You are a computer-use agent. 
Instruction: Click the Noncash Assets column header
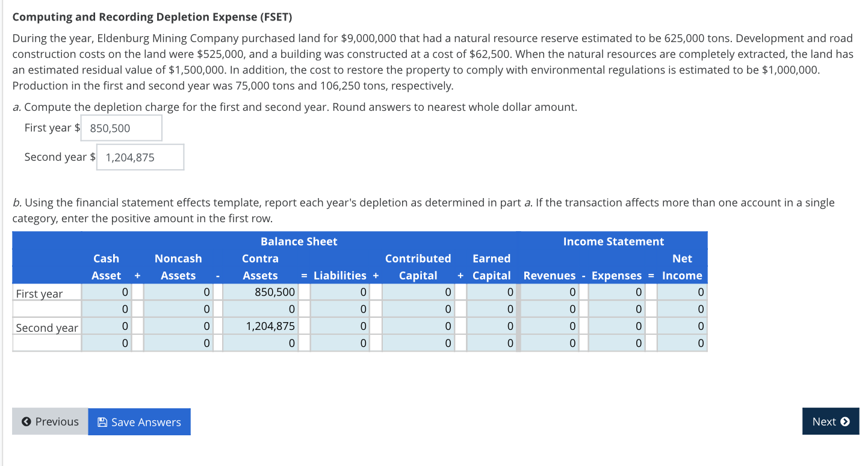click(178, 267)
